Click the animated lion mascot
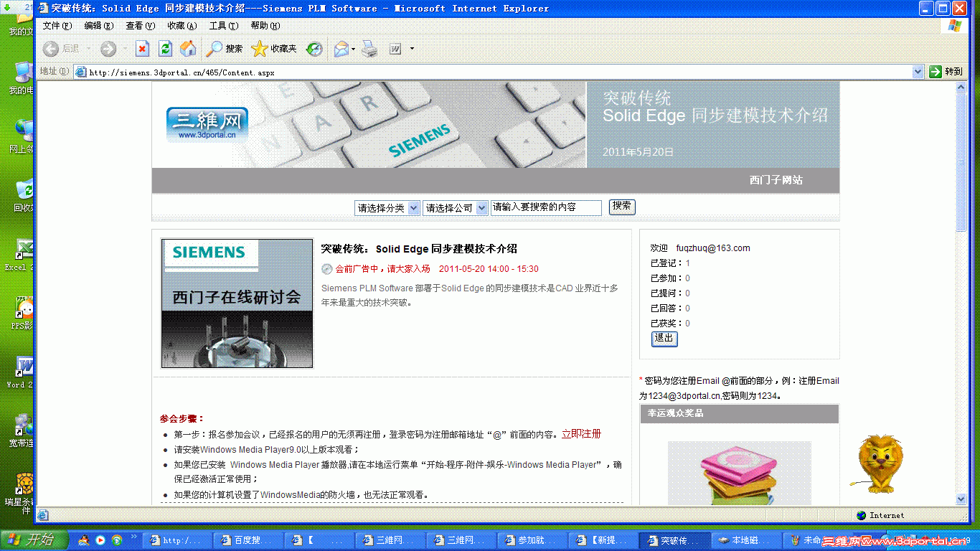Screen dimensions: 980x551 click(x=880, y=463)
